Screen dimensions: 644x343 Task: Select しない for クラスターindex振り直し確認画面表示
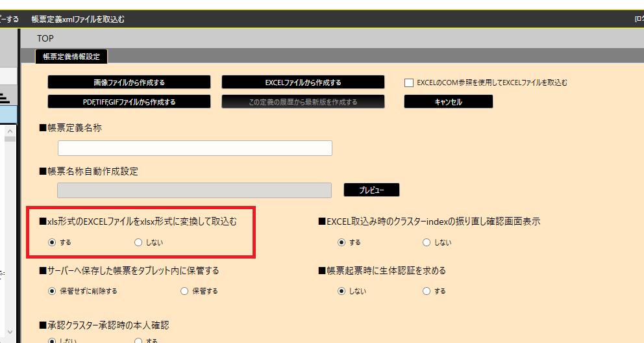click(427, 242)
